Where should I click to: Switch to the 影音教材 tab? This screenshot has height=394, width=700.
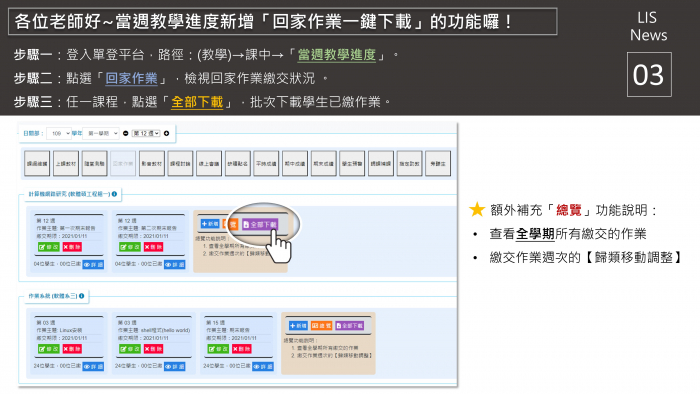click(152, 164)
